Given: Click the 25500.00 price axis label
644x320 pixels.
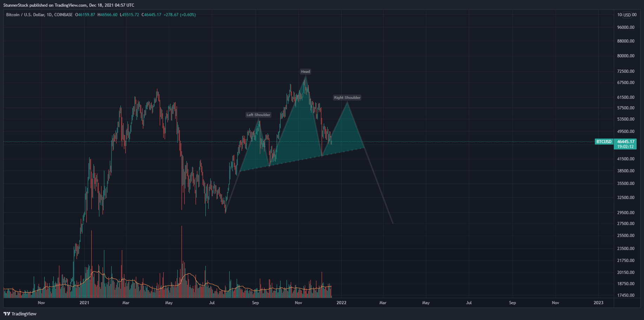Looking at the screenshot, I should coord(626,236).
